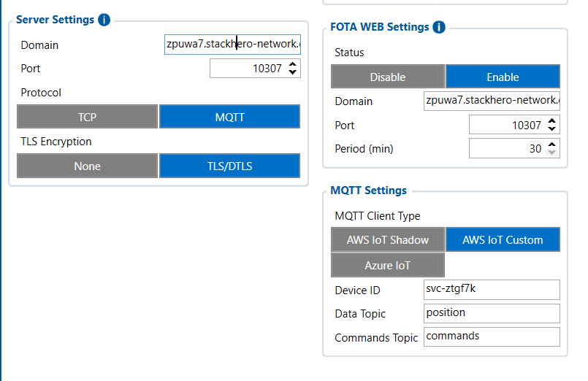Select Azure IoT client type

coord(387,265)
